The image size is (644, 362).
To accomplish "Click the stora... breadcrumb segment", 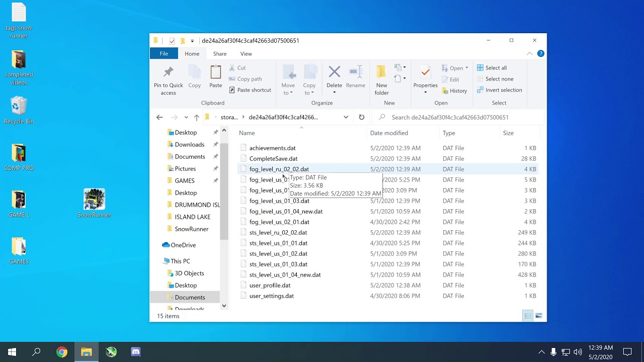I will click(x=229, y=117).
